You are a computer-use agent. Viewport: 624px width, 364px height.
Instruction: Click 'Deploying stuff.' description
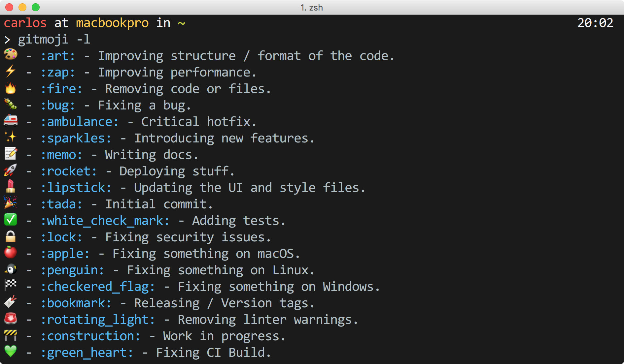pyautogui.click(x=177, y=171)
